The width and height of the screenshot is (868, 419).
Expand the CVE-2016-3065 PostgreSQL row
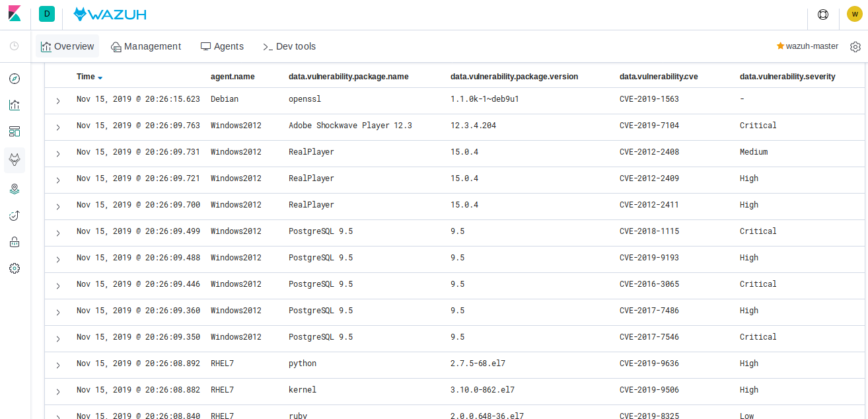coord(58,286)
